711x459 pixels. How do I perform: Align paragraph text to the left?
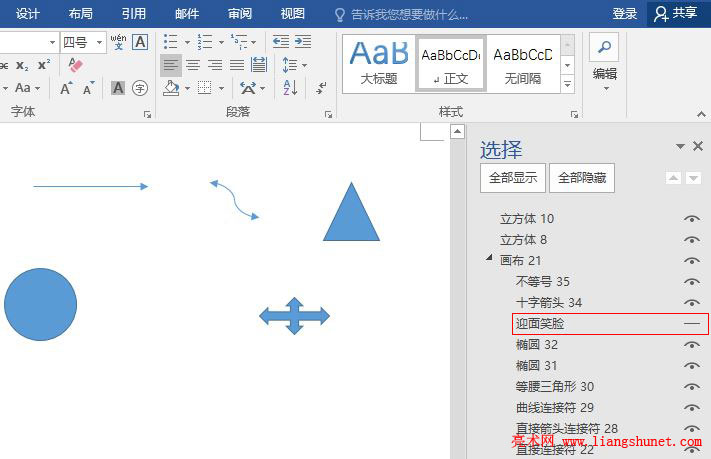171,65
